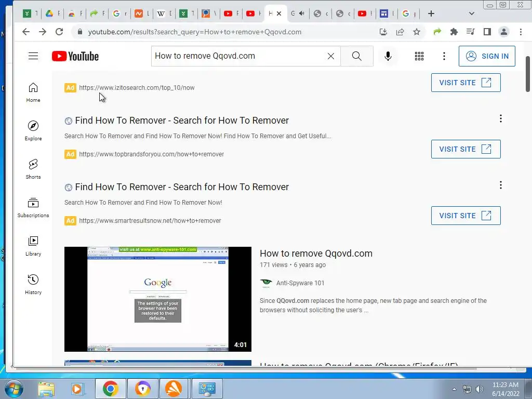Open the YouTube hamburger guide menu
The image size is (532, 399).
coord(33,56)
